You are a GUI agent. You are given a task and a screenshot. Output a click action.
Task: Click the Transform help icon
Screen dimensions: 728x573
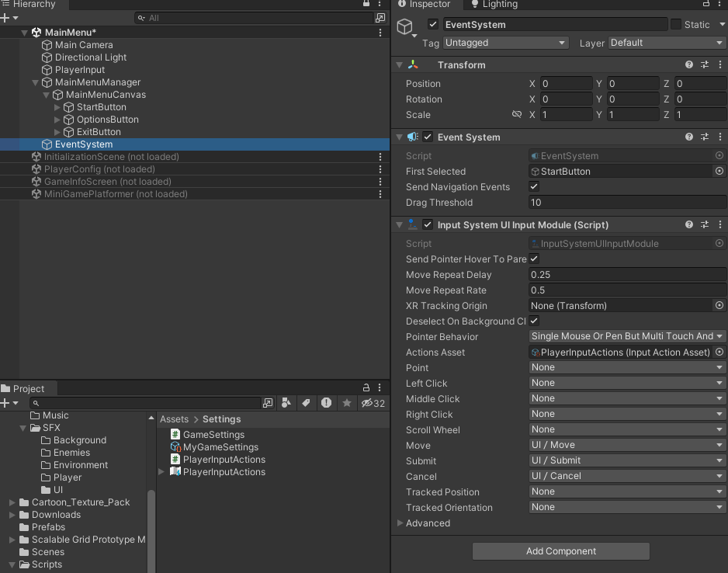pos(688,65)
